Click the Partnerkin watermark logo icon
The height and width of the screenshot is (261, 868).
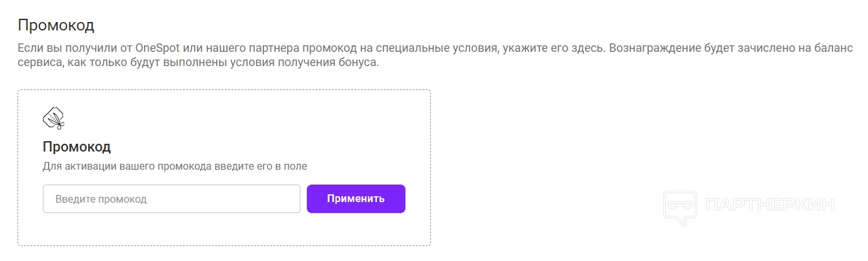(679, 208)
